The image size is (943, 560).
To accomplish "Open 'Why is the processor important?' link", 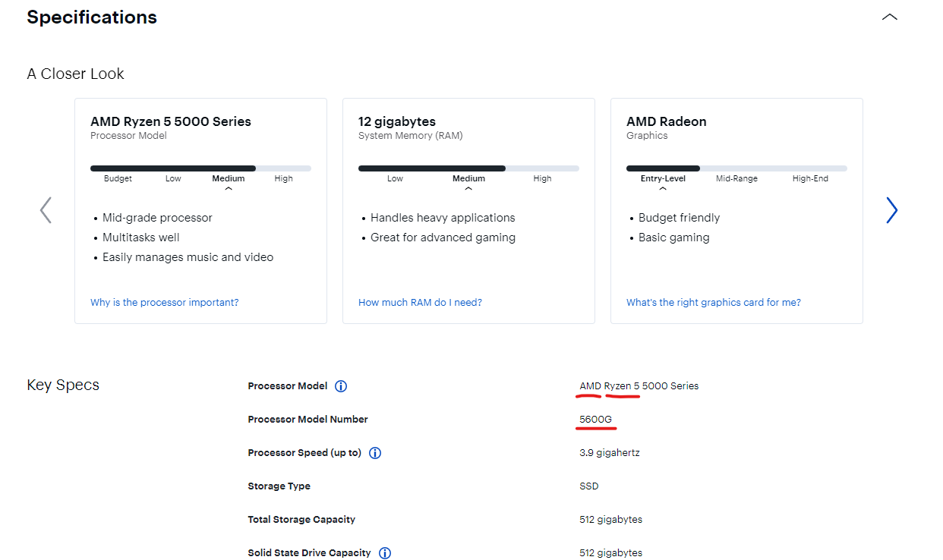I will [164, 302].
